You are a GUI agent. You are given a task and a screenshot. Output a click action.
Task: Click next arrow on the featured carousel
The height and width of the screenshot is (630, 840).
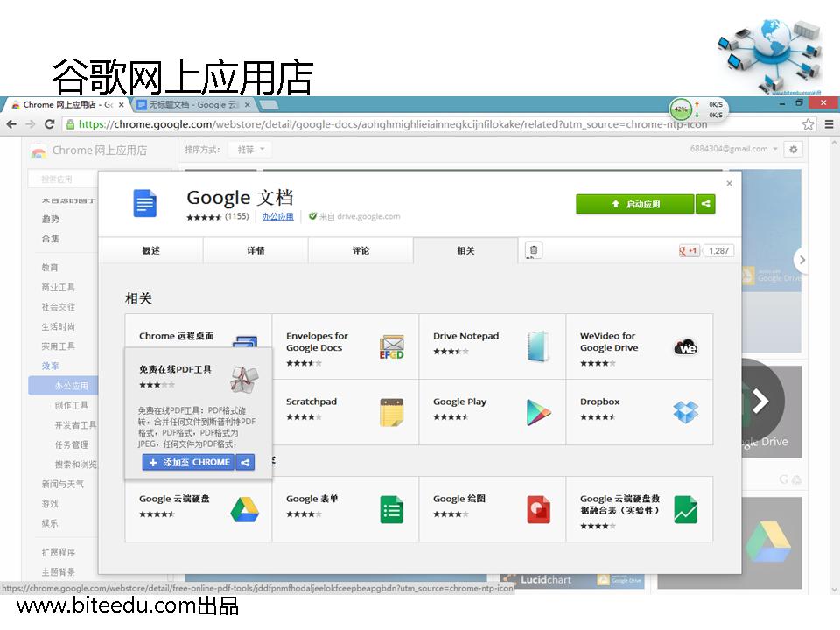pyautogui.click(x=760, y=402)
